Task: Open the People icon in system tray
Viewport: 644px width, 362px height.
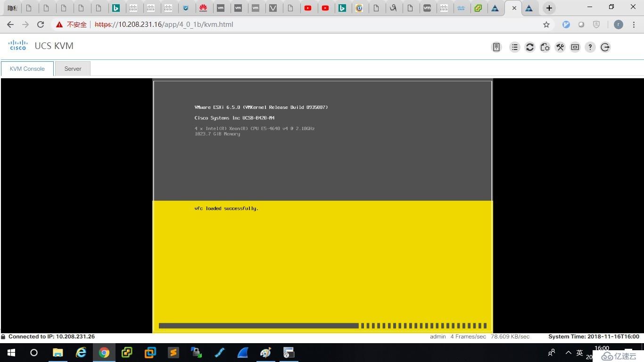Action: pos(552,353)
